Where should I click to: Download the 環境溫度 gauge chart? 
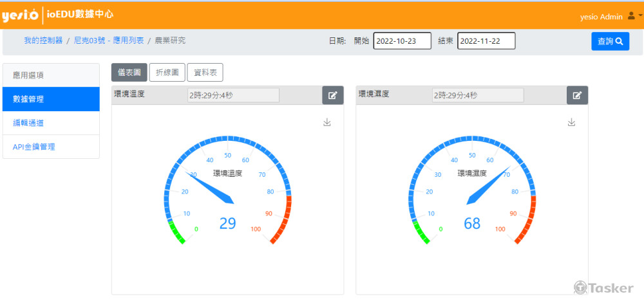(x=327, y=122)
